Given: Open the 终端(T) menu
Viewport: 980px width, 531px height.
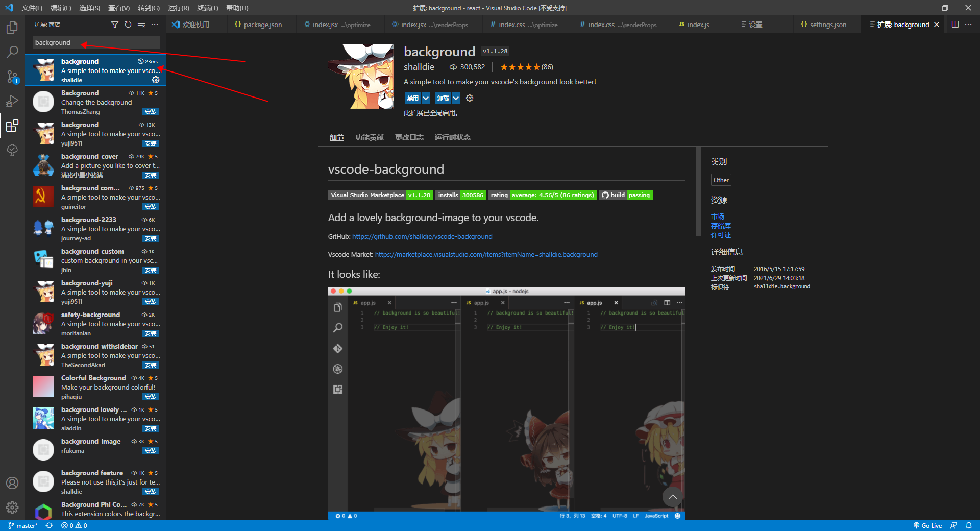Looking at the screenshot, I should pyautogui.click(x=207, y=8).
